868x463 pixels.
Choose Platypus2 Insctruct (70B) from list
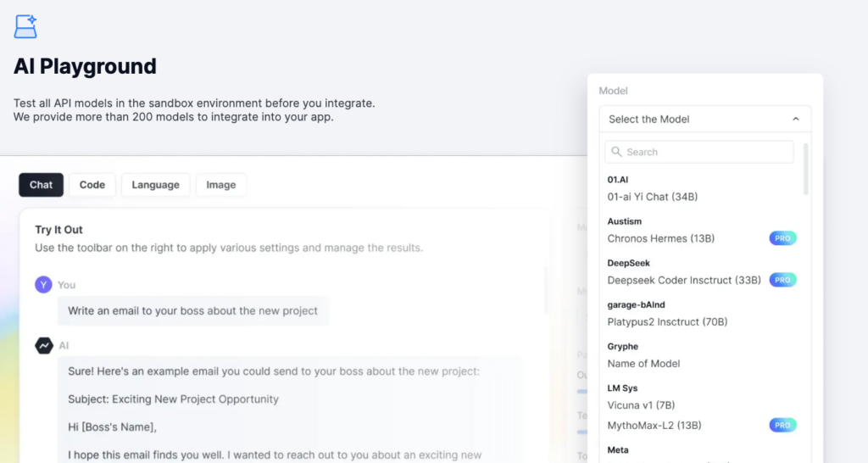click(667, 321)
